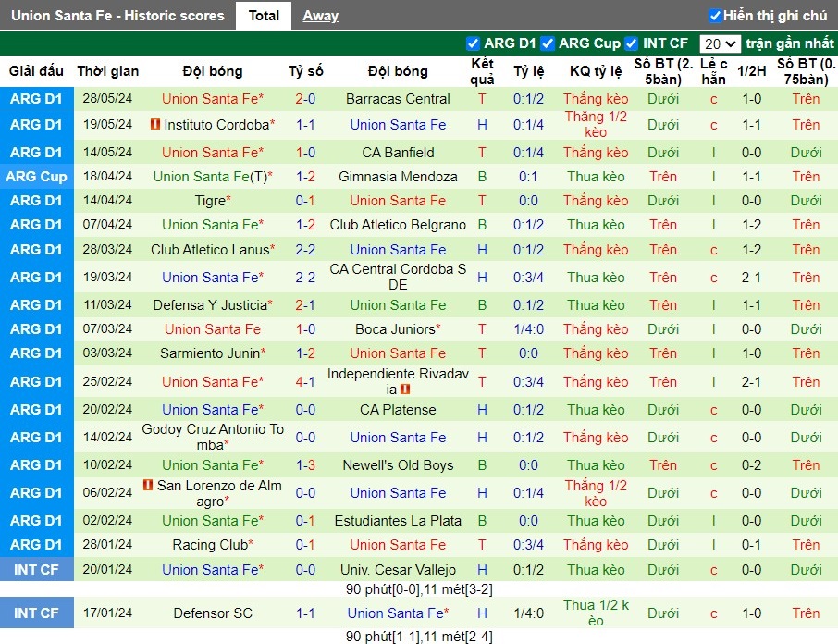Open Barracas Central team link
The width and height of the screenshot is (838, 644).
(398, 99)
